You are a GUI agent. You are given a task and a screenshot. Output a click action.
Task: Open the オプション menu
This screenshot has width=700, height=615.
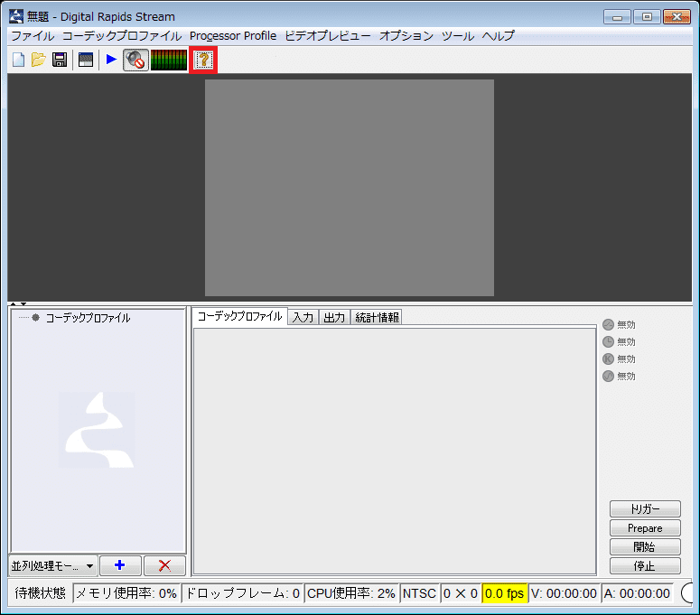pos(406,36)
